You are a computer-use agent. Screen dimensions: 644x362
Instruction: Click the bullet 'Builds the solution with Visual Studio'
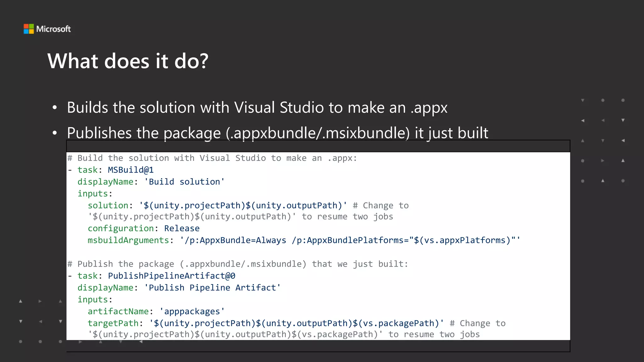257,108
